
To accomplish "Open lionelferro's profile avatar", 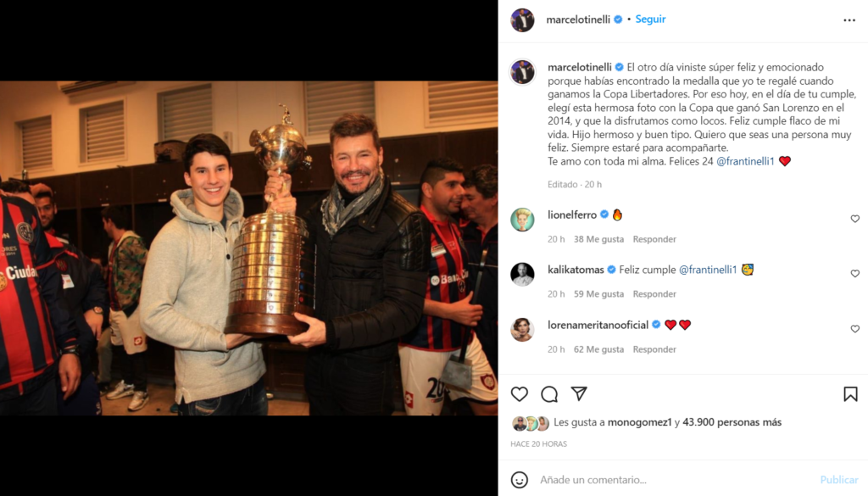I will [x=522, y=220].
